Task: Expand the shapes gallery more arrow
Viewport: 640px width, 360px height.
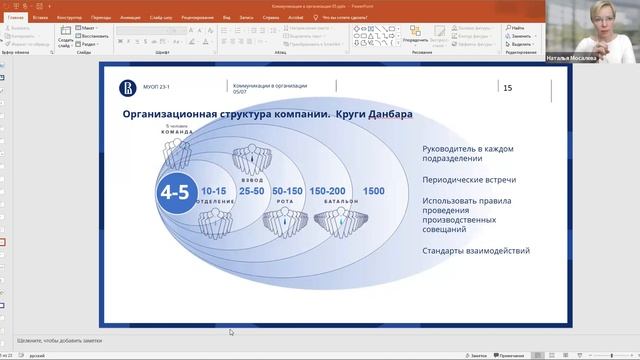Action: pyautogui.click(x=398, y=43)
